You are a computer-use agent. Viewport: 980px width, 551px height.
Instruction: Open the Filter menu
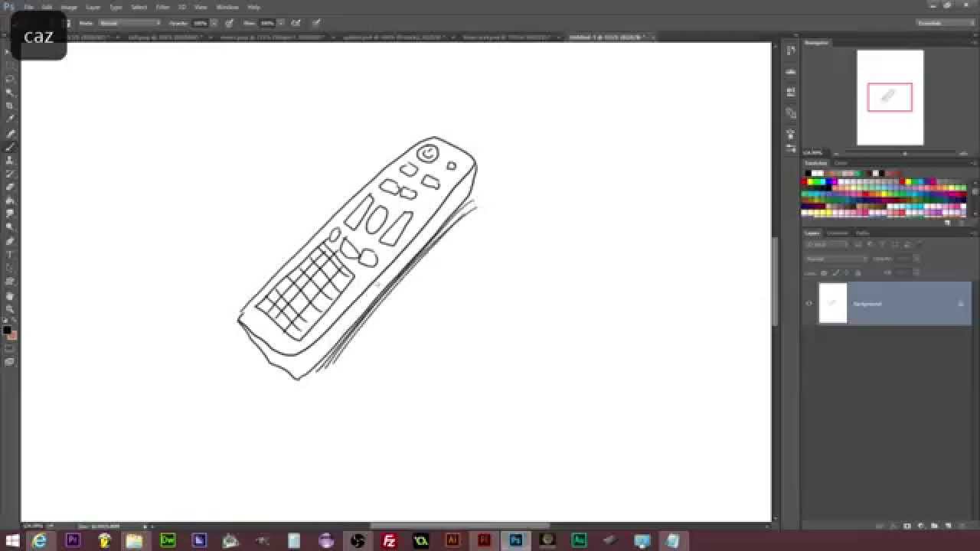pyautogui.click(x=162, y=7)
